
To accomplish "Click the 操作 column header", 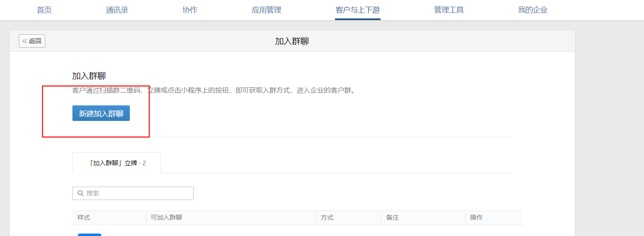I will tap(476, 218).
